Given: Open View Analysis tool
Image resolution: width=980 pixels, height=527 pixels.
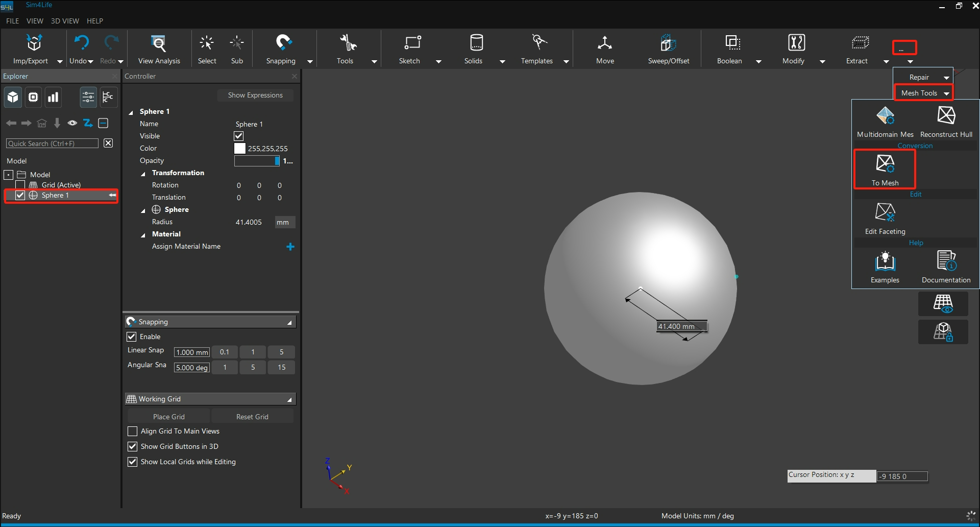Looking at the screenshot, I should click(159, 44).
